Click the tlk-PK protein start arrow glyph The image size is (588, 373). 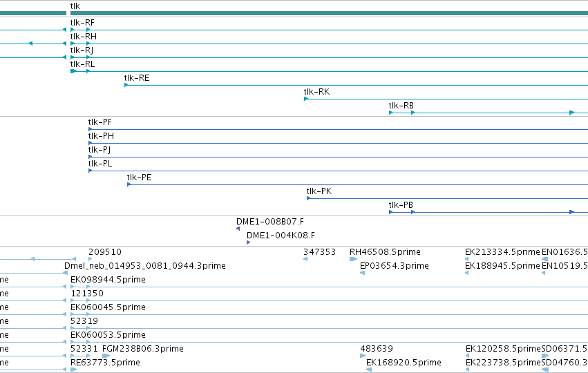308,199
